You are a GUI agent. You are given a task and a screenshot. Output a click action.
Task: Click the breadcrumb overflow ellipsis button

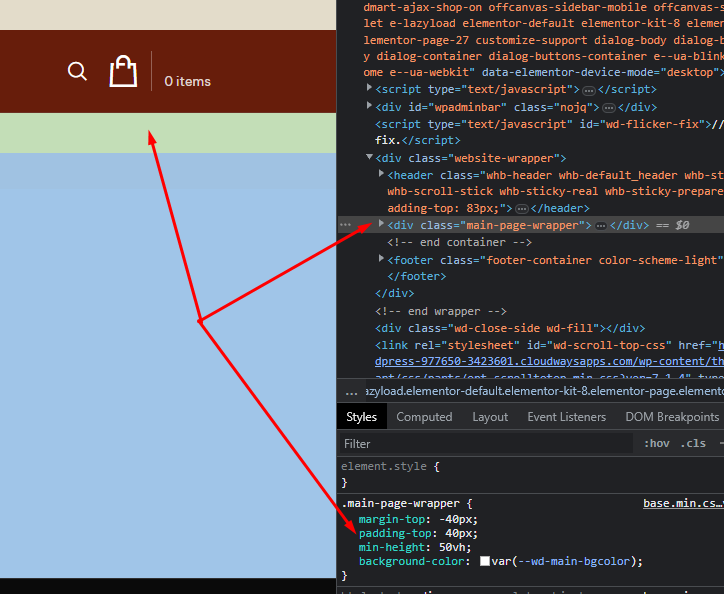[x=351, y=392]
